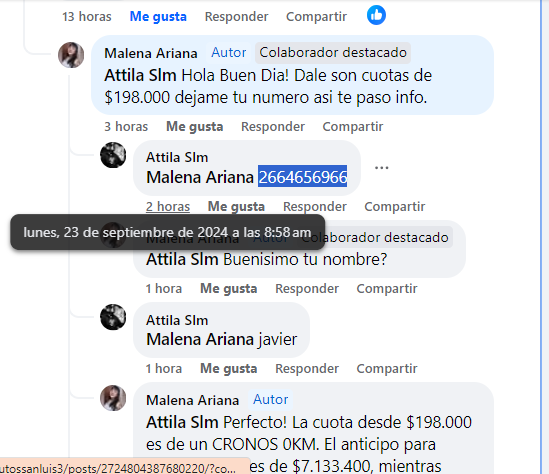Viewport: 549px width, 474px height.
Task: Open the '13 horas' timestamp link
Action: (87, 16)
